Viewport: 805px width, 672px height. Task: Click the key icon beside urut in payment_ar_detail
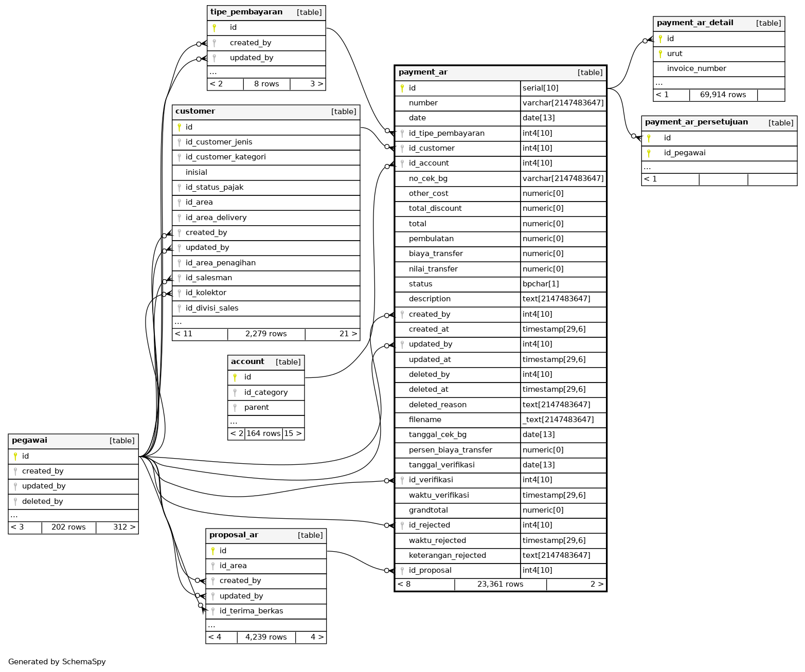tap(660, 54)
